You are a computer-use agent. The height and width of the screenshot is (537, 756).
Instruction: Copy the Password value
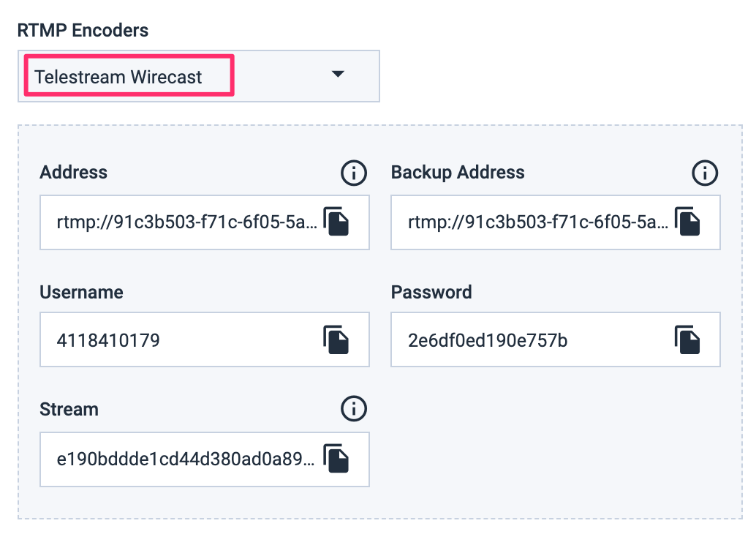coord(687,339)
